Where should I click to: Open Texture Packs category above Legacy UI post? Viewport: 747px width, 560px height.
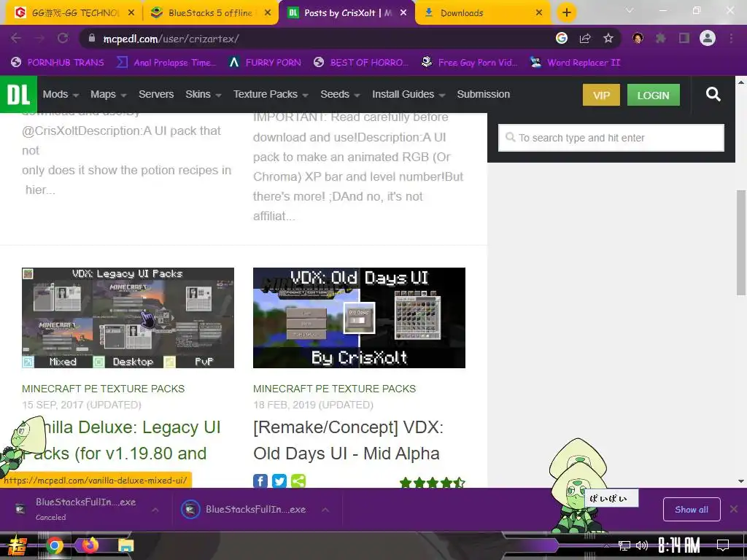[104, 389]
